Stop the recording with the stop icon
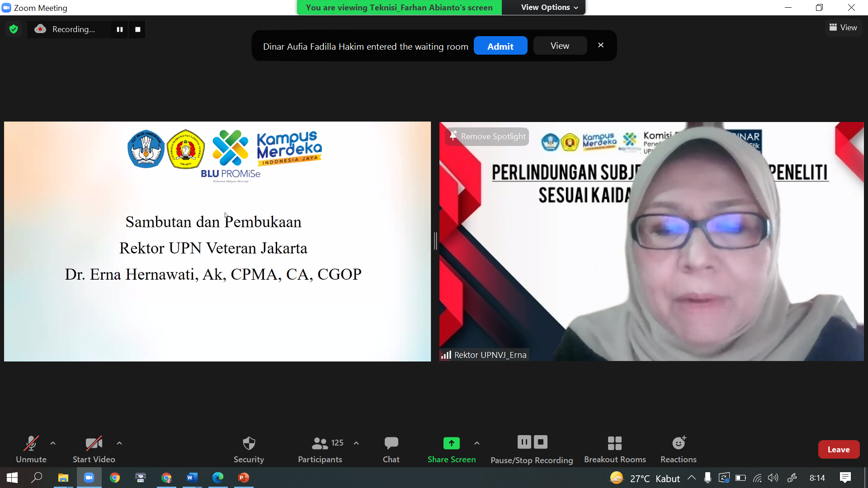Image resolution: width=868 pixels, height=488 pixels. (541, 442)
